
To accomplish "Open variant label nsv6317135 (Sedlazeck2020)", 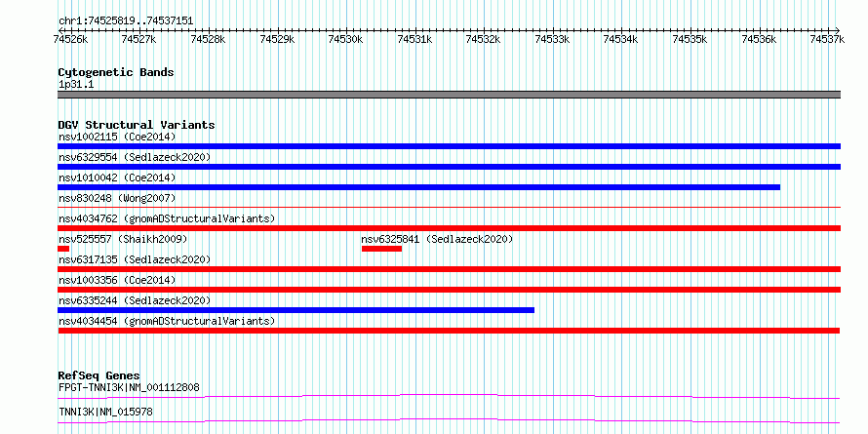I will tap(135, 259).
